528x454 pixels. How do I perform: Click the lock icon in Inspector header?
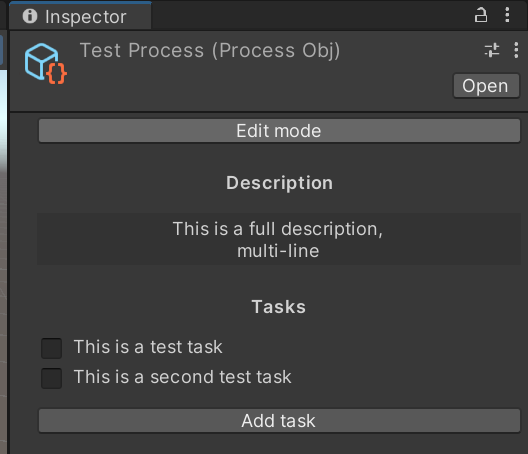(481, 15)
